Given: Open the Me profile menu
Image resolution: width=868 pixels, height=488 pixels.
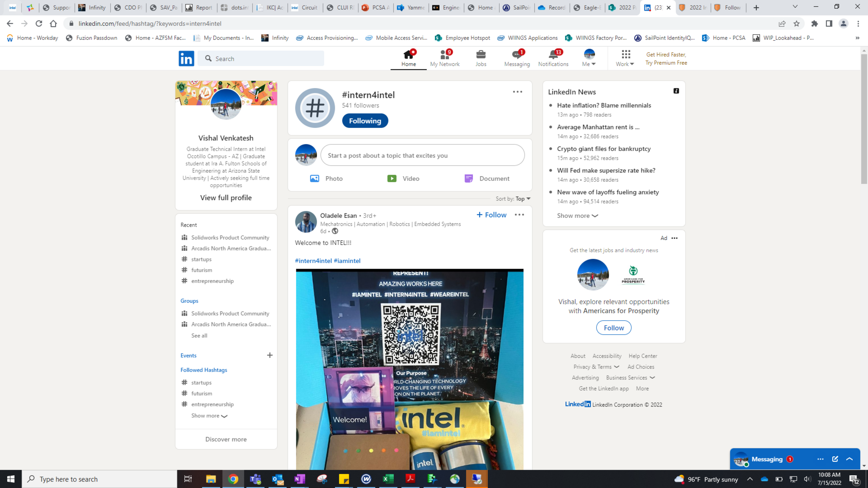Looking at the screenshot, I should [589, 58].
